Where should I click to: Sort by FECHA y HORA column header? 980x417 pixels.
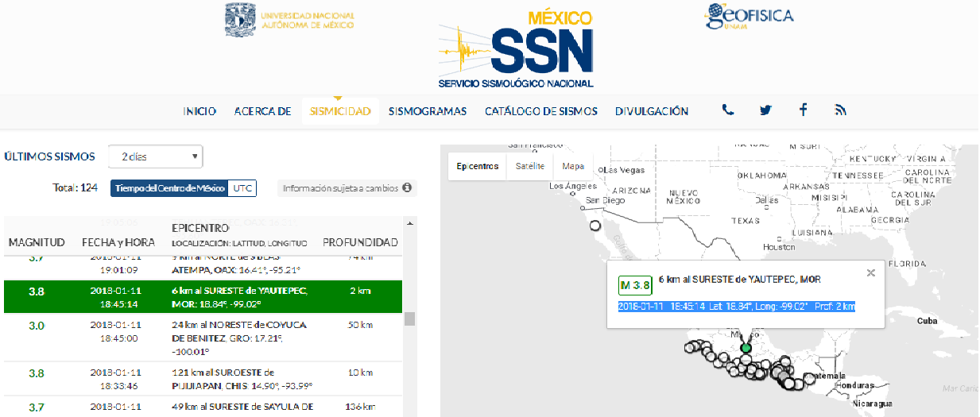[x=118, y=241]
